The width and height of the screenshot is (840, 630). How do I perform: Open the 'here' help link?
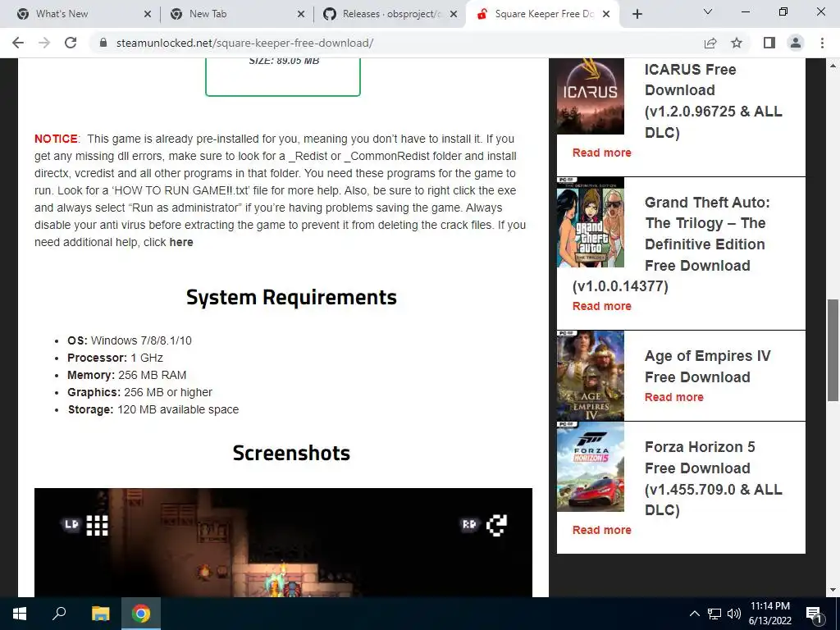(x=181, y=242)
